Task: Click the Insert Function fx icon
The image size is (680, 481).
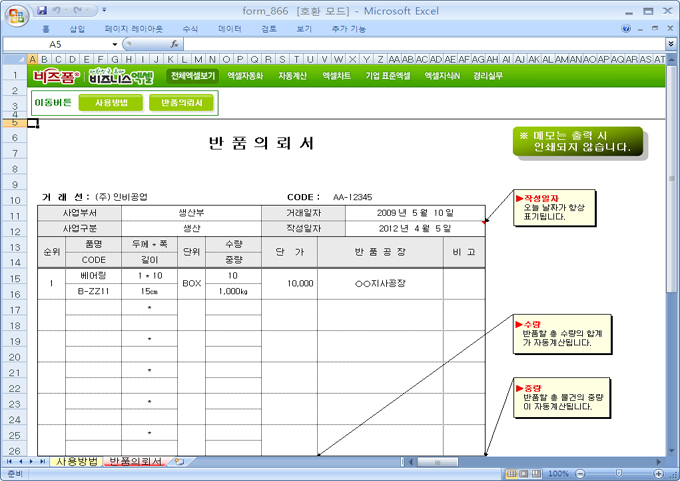Action: click(x=174, y=44)
